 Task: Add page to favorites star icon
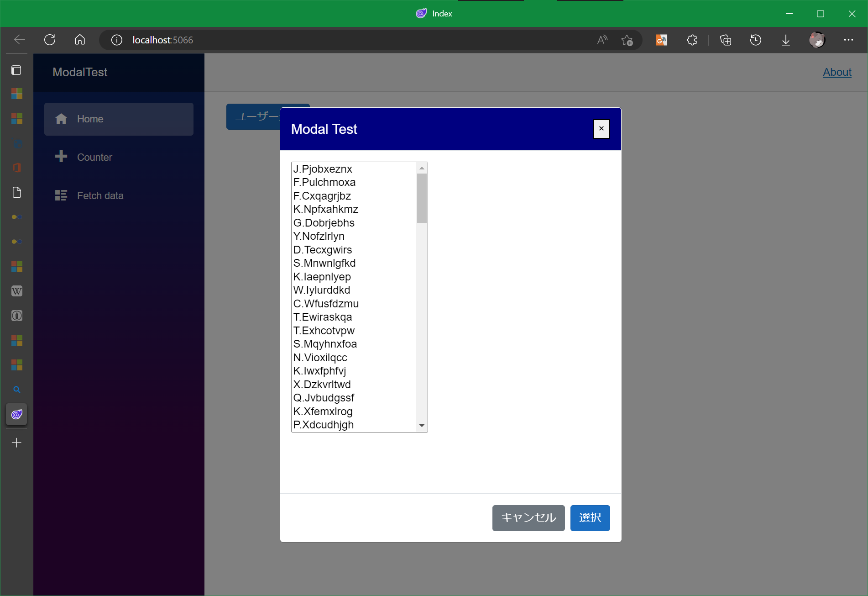[627, 40]
